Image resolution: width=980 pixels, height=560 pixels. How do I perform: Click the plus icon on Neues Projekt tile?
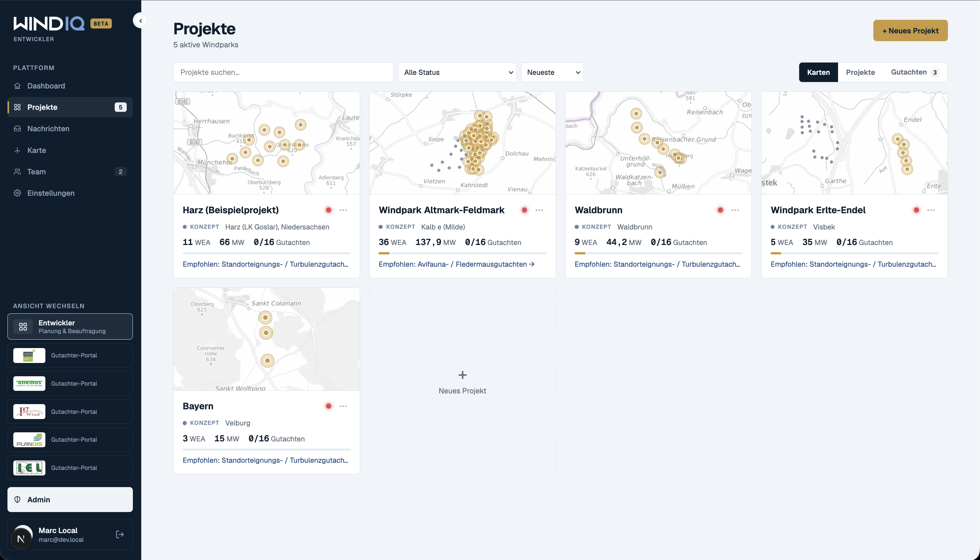tap(462, 375)
